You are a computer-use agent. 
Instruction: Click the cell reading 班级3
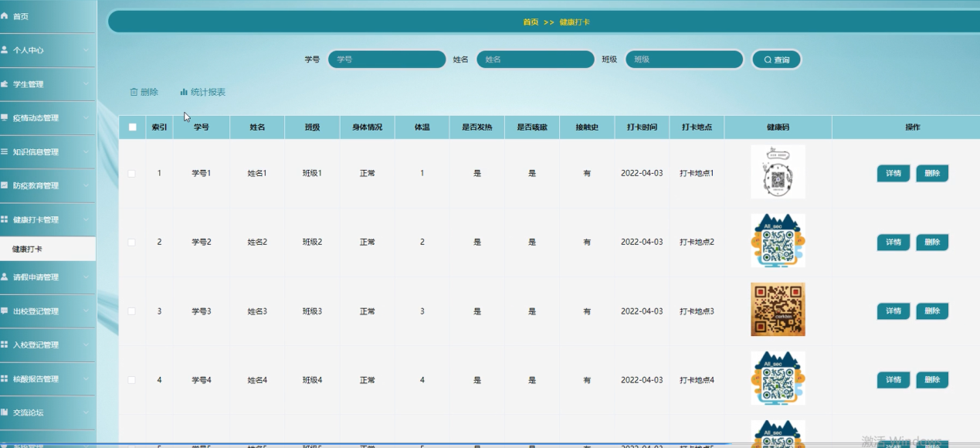pos(312,311)
